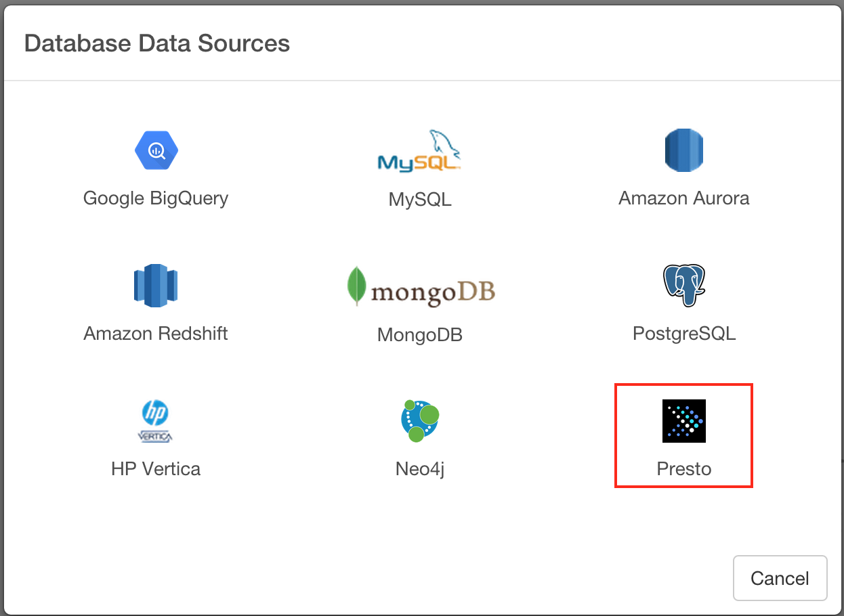Select the Presto dotted logo icon
This screenshot has height=616, width=844.
coord(683,421)
